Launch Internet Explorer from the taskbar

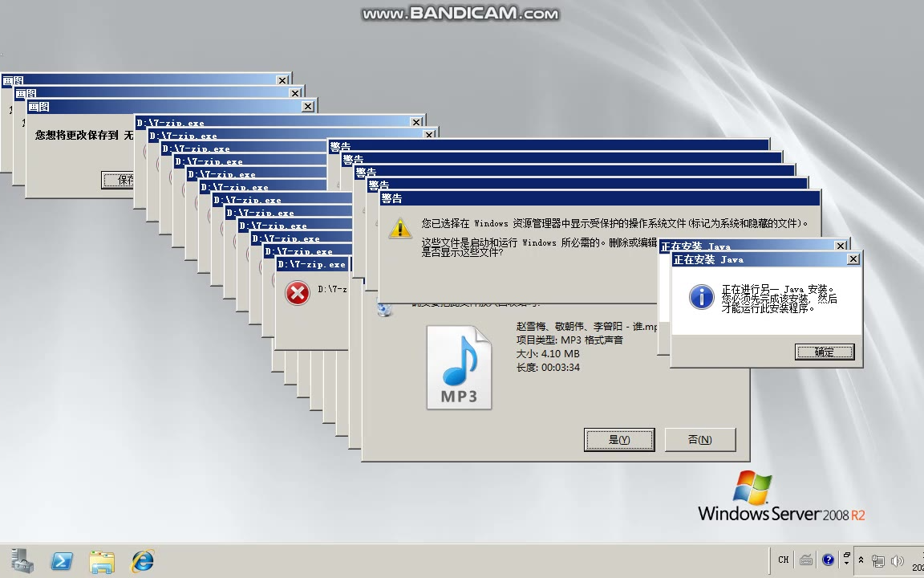(x=142, y=560)
